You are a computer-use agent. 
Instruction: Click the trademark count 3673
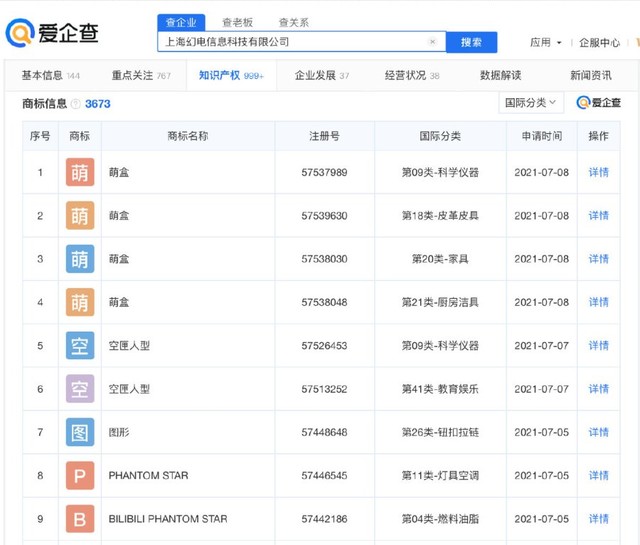click(x=98, y=104)
